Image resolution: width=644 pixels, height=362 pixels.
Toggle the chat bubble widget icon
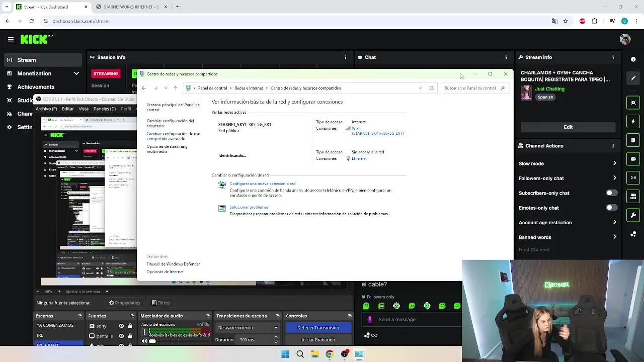633,159
